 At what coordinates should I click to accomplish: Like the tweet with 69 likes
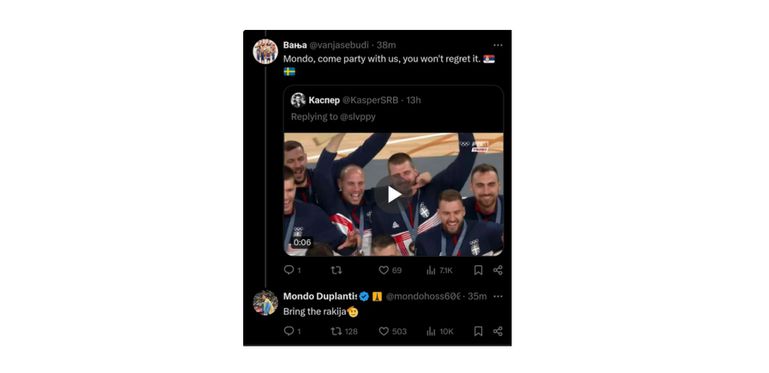(390, 270)
